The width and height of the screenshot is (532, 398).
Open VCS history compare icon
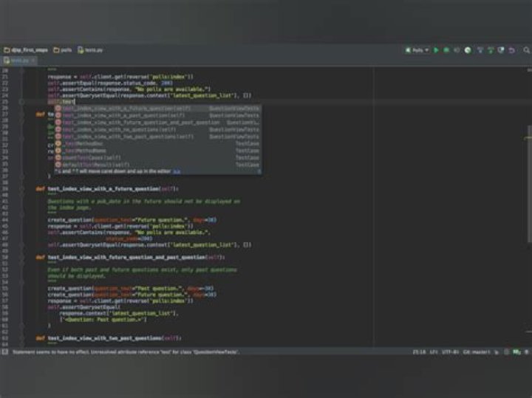pos(501,50)
